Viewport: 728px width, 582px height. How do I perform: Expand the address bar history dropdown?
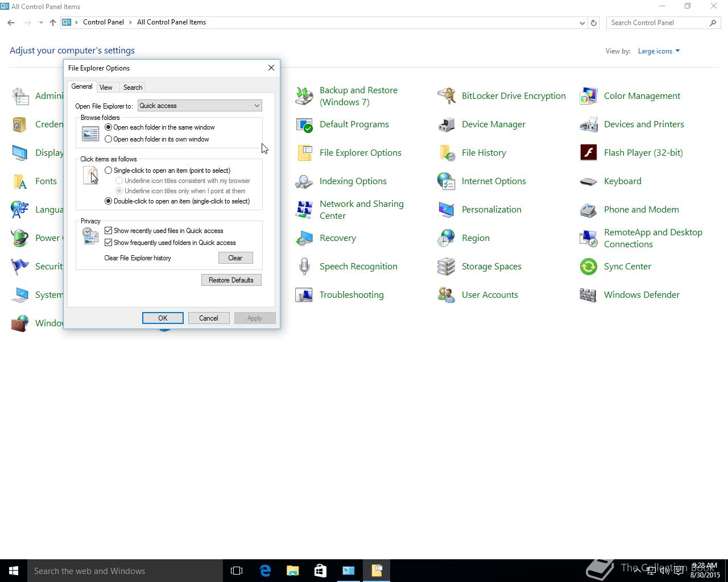point(582,23)
